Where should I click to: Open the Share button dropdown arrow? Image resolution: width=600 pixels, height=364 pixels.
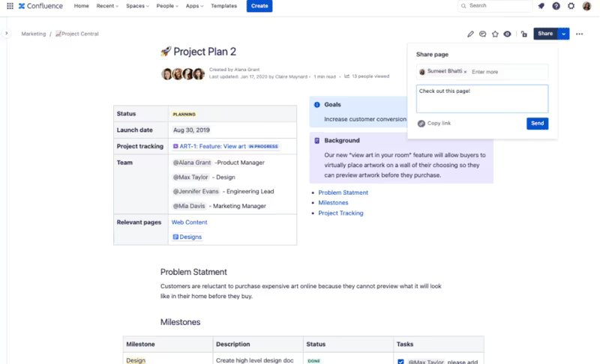(563, 34)
